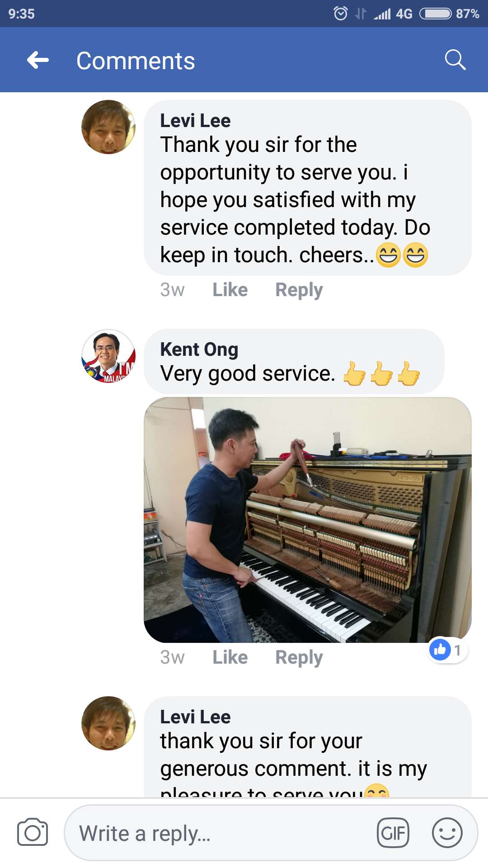This screenshot has width=488, height=868.
Task: Open search with the magnifier icon
Action: (455, 60)
